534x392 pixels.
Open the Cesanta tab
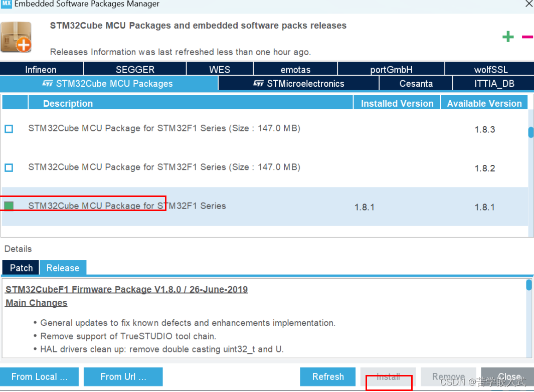tap(416, 83)
